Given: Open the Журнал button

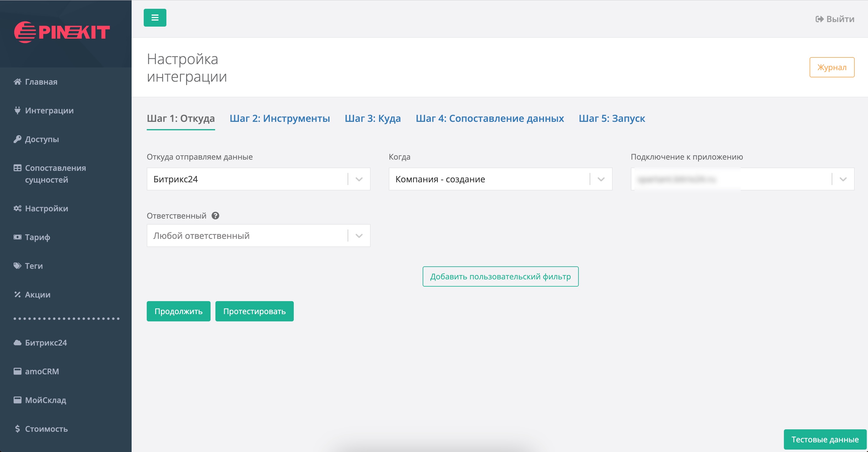Looking at the screenshot, I should (831, 67).
